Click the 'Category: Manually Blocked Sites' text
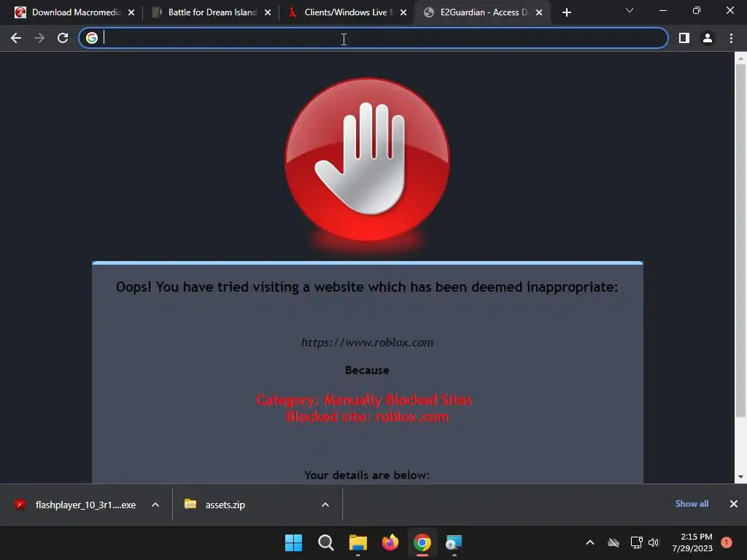 [x=365, y=400]
